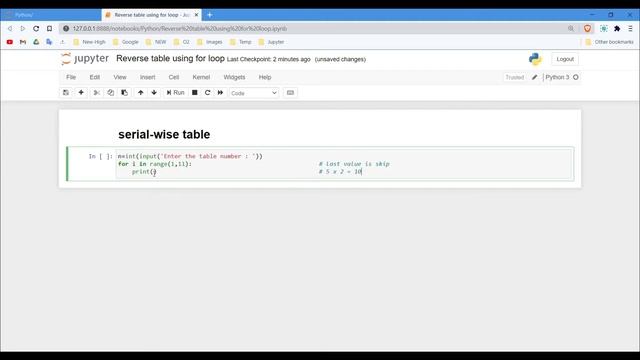640x360 pixels.
Task: Open the Edit menu
Action: [x=95, y=77]
